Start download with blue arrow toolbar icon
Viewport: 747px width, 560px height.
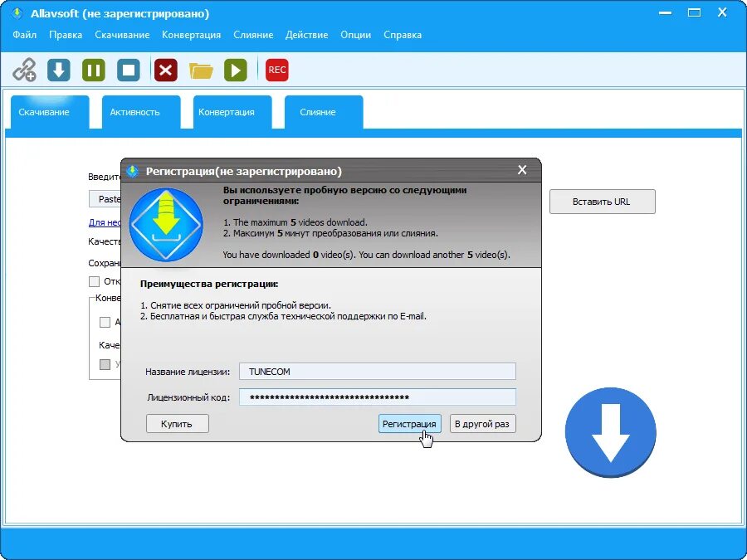point(59,70)
